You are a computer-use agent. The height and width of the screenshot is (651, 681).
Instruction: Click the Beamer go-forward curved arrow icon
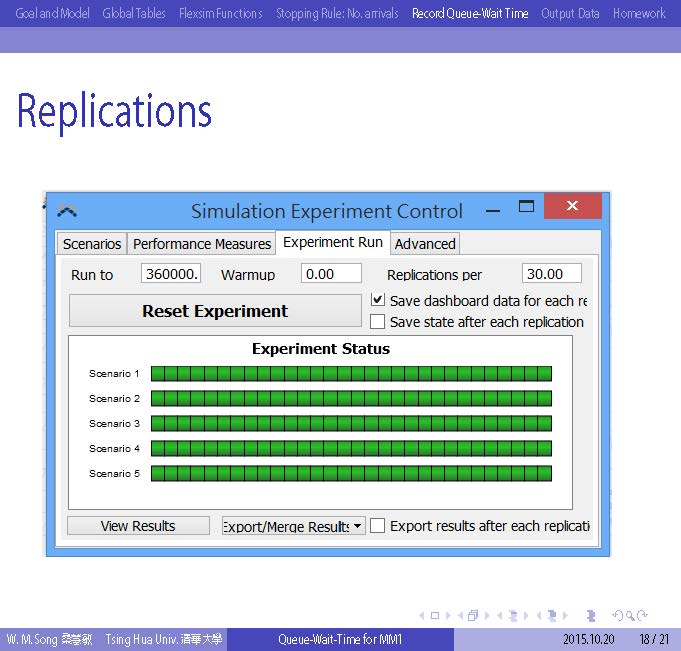pos(641,616)
